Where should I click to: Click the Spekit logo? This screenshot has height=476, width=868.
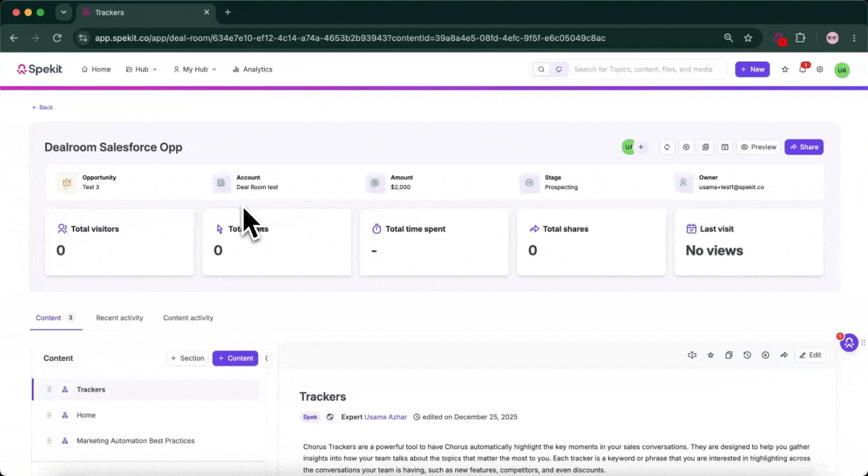tap(40, 69)
